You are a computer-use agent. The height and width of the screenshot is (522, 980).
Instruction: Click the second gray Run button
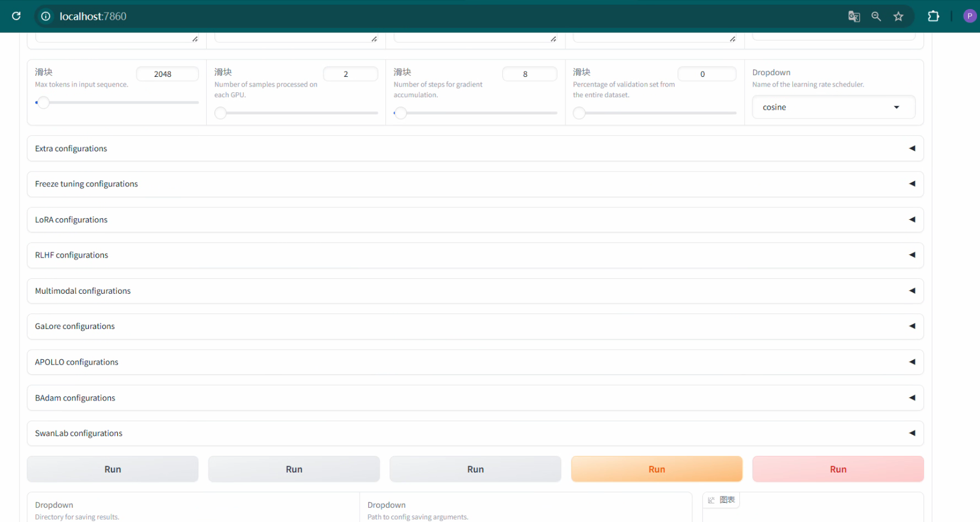(294, 469)
